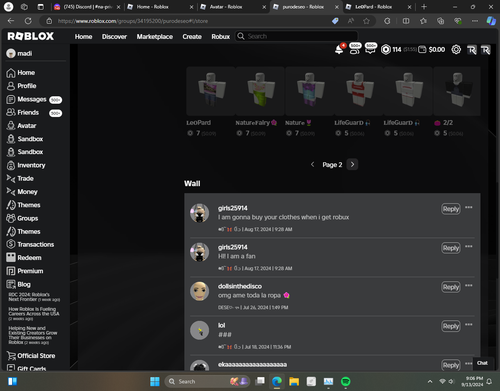Show hidden system tray icons chevron
The image size is (500, 391).
430,381
